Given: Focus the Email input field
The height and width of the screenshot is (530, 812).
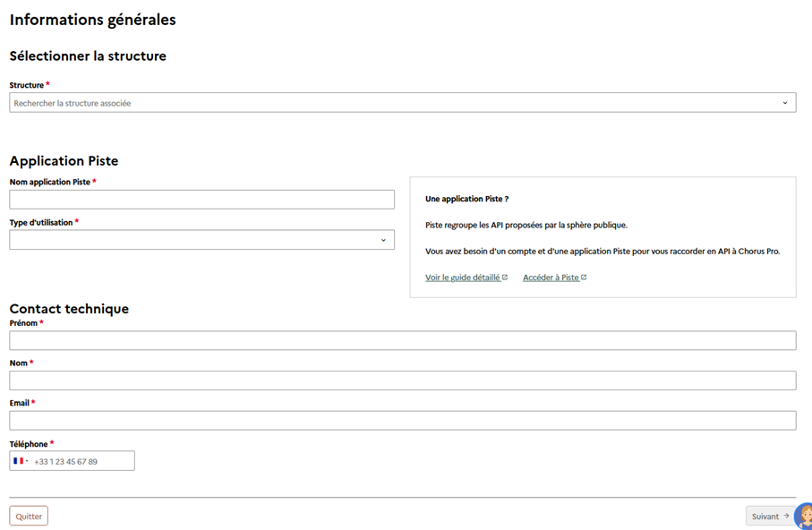Looking at the screenshot, I should [x=402, y=421].
